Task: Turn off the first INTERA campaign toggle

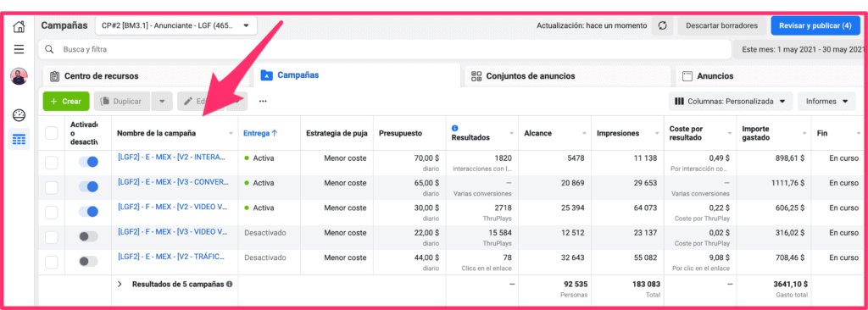Action: point(88,162)
